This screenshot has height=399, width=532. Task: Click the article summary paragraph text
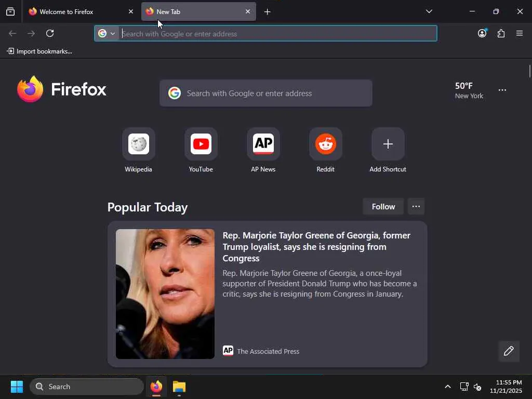[320, 284]
